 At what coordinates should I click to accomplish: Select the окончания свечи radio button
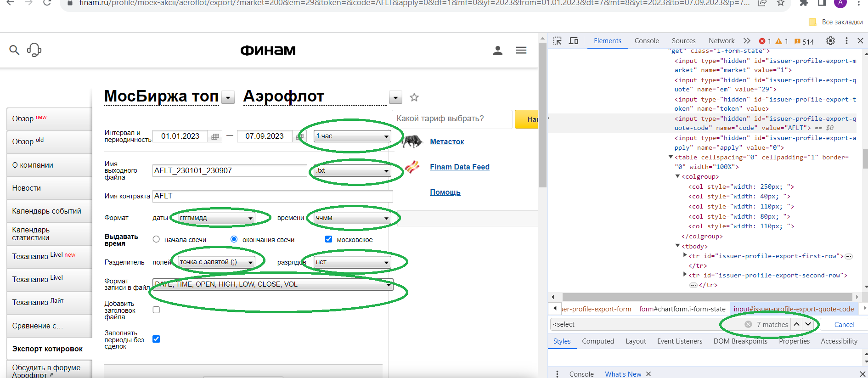point(234,239)
